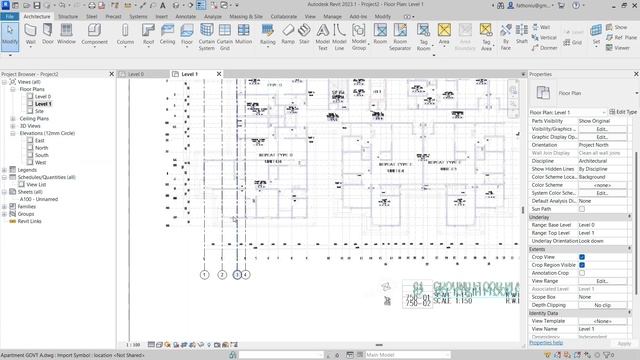The height and width of the screenshot is (360, 640).
Task: Select the Floor tool
Action: click(x=187, y=34)
